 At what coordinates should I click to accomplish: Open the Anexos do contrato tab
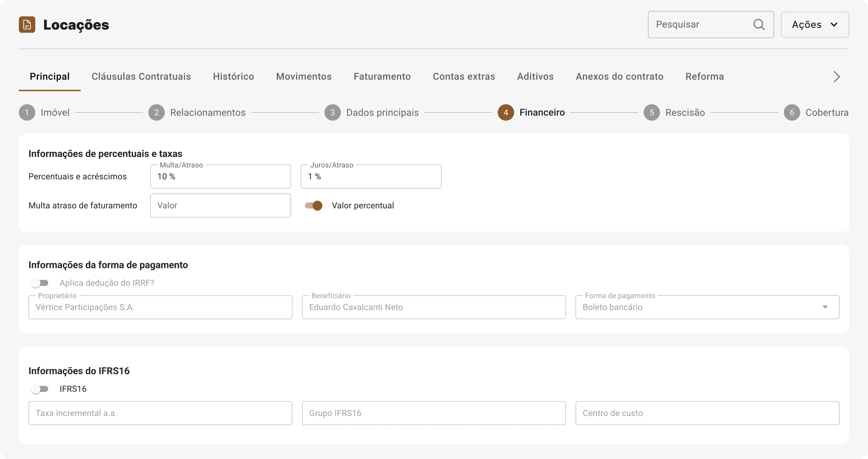point(619,76)
